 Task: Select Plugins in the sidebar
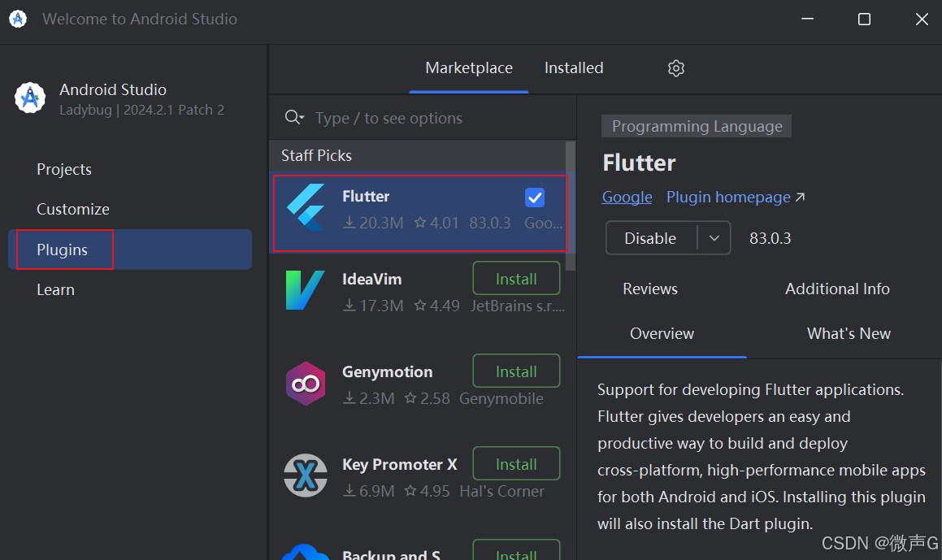(130, 250)
